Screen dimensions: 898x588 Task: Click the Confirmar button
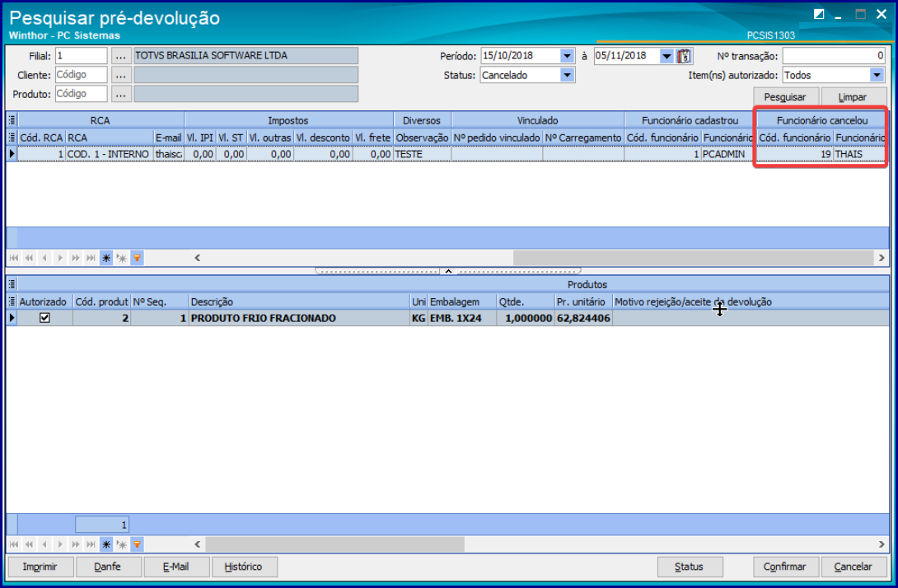pyautogui.click(x=785, y=567)
